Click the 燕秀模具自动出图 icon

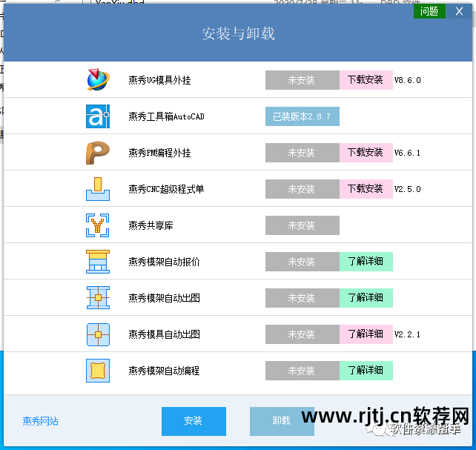coord(98,334)
